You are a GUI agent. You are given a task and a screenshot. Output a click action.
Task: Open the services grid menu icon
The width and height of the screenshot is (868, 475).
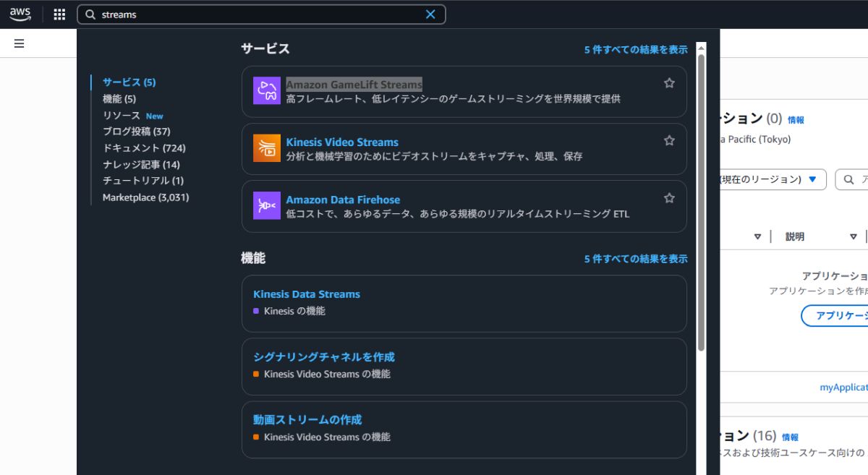pos(59,14)
